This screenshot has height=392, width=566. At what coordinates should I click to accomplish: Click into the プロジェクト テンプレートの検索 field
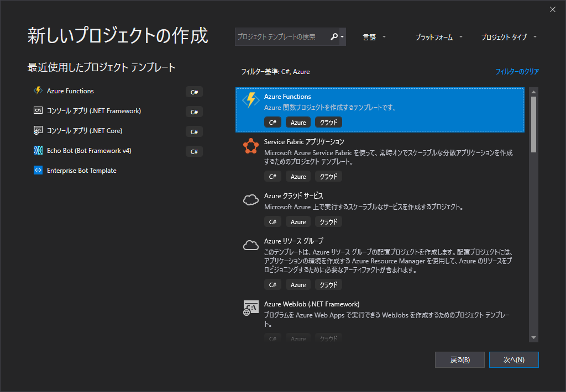tap(282, 37)
